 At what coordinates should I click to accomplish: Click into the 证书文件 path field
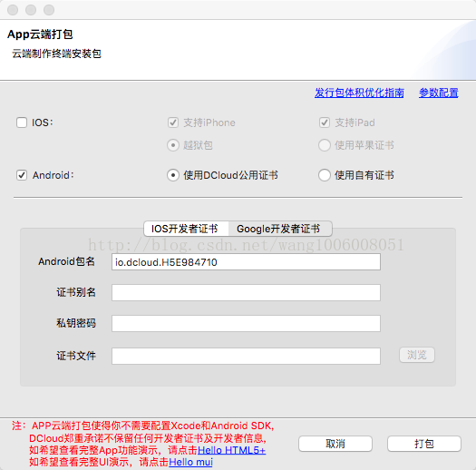pos(246,356)
